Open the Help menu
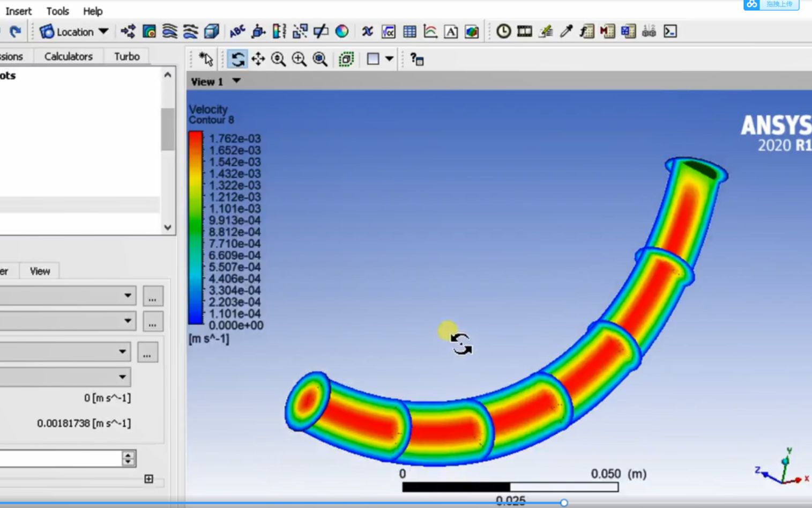The image size is (812, 508). pyautogui.click(x=93, y=11)
